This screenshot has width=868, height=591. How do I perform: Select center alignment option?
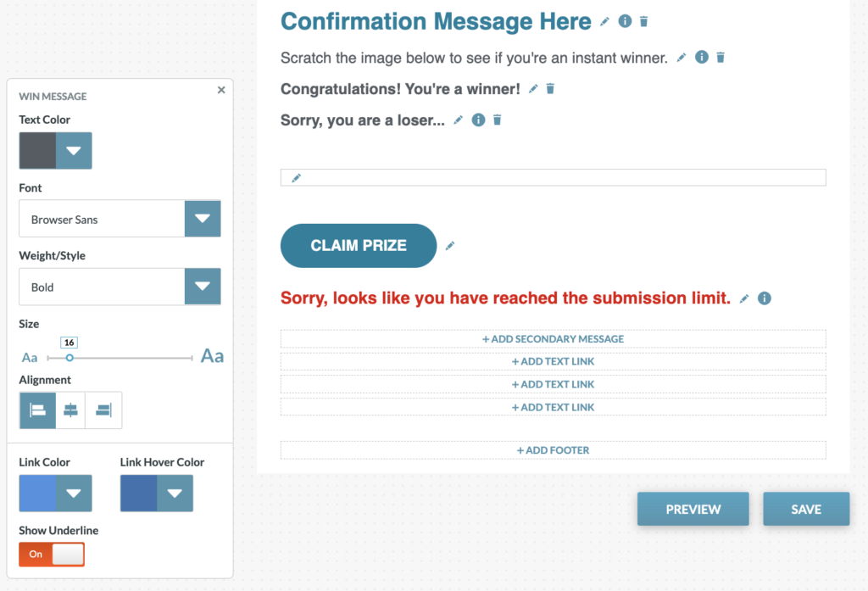coord(70,410)
